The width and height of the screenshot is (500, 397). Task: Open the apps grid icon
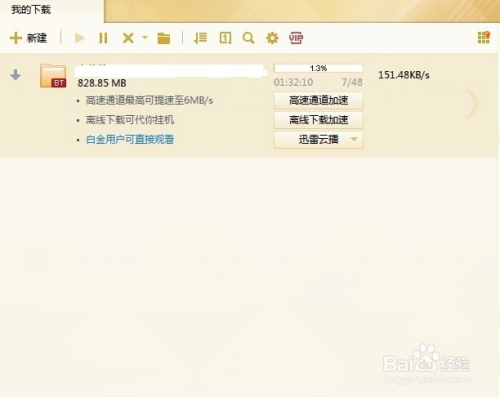coord(484,37)
